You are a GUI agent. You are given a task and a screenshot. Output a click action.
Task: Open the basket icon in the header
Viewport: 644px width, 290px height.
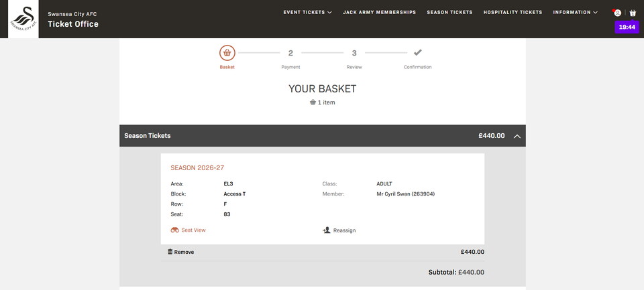633,13
